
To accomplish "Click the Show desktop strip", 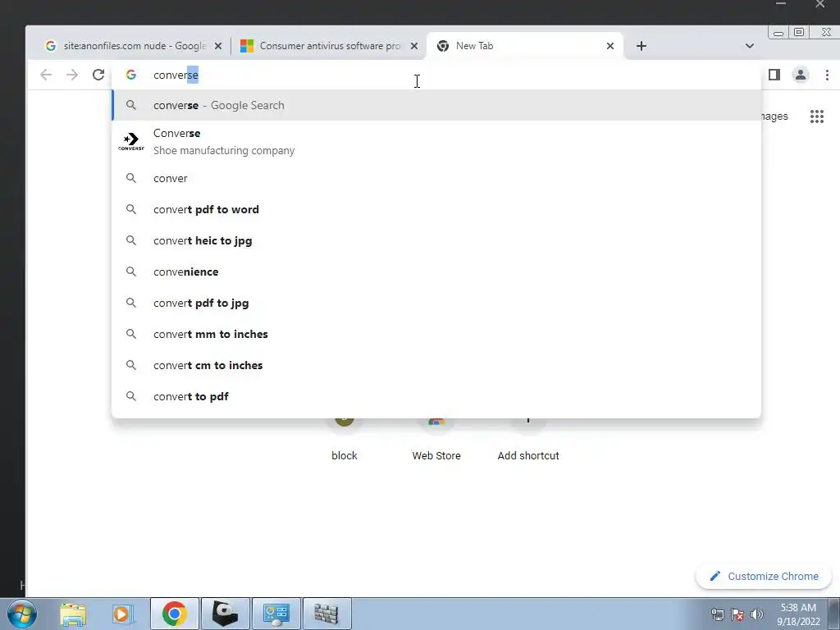I will (x=834, y=614).
